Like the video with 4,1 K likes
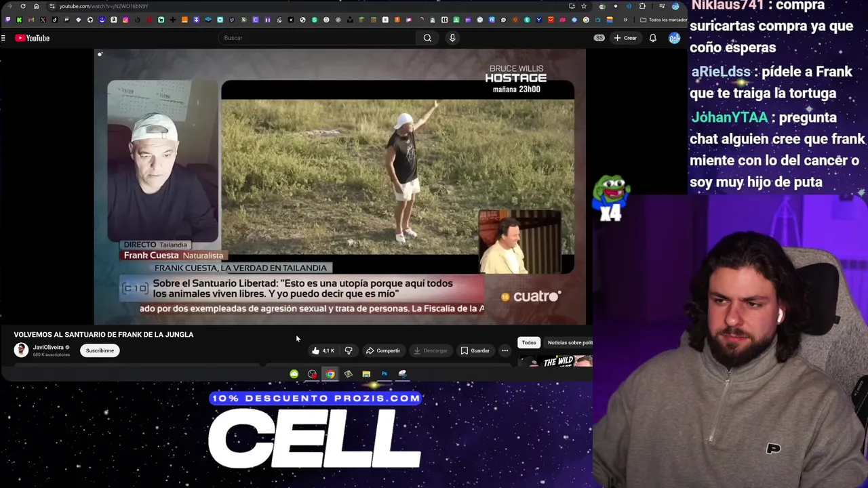The height and width of the screenshot is (488, 868). pyautogui.click(x=323, y=350)
